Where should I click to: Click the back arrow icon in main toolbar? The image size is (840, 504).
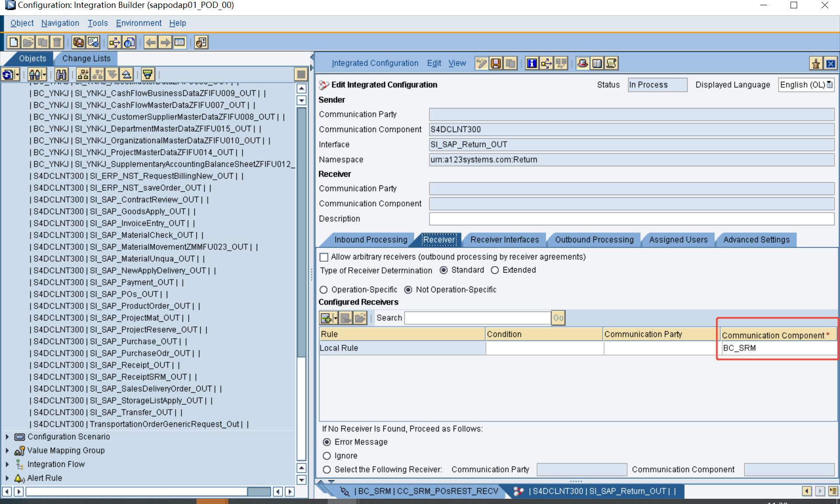(151, 42)
